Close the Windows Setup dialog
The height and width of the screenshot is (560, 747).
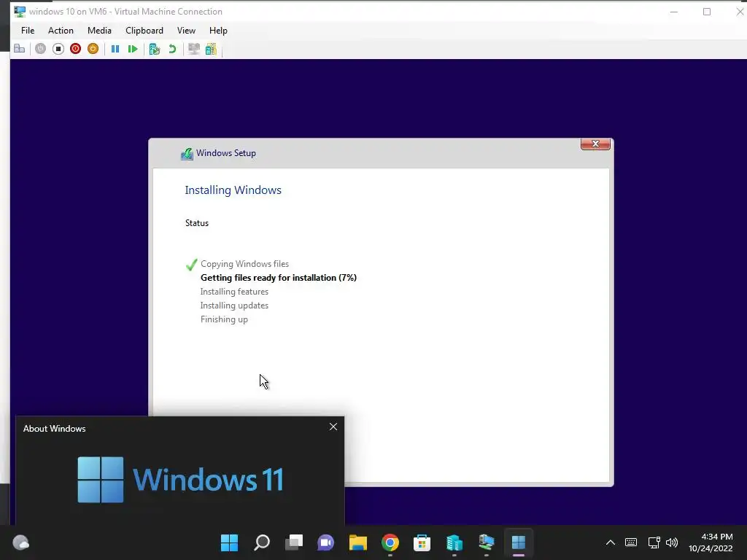pyautogui.click(x=595, y=144)
